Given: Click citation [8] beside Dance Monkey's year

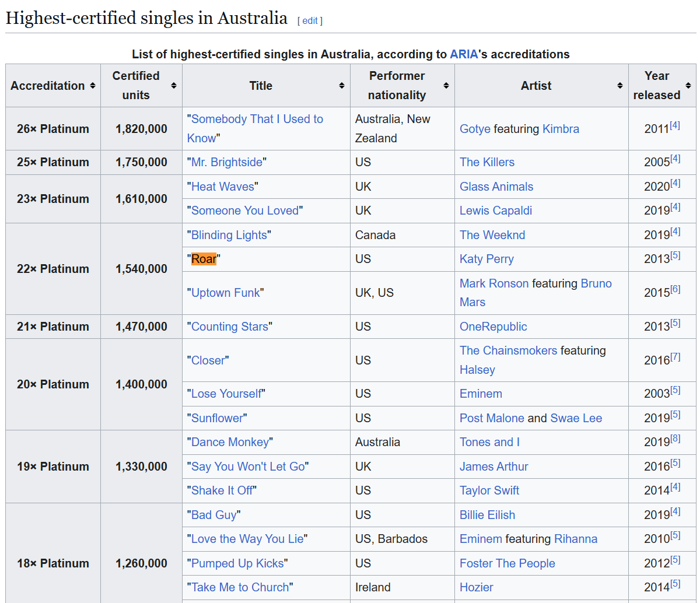Looking at the screenshot, I should point(675,438).
